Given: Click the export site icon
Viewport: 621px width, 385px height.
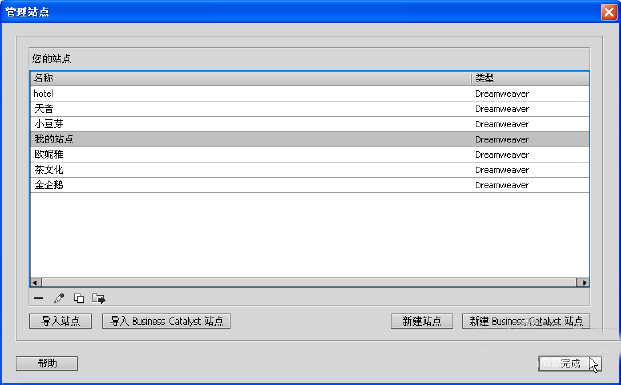Looking at the screenshot, I should tap(99, 298).
